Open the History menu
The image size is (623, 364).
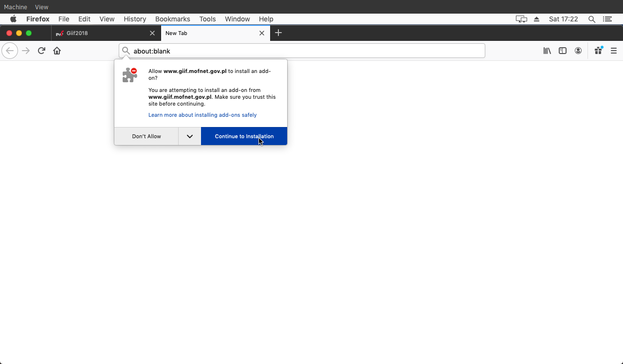click(135, 19)
